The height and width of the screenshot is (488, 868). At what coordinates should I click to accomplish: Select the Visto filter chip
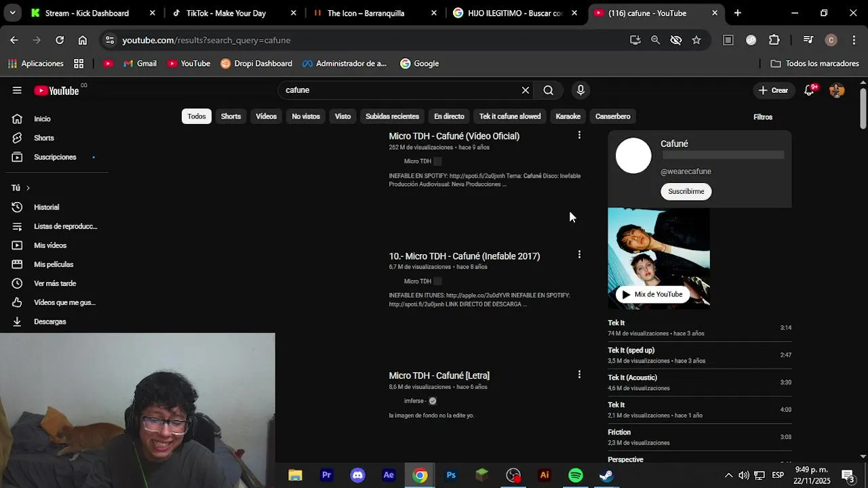pyautogui.click(x=342, y=117)
